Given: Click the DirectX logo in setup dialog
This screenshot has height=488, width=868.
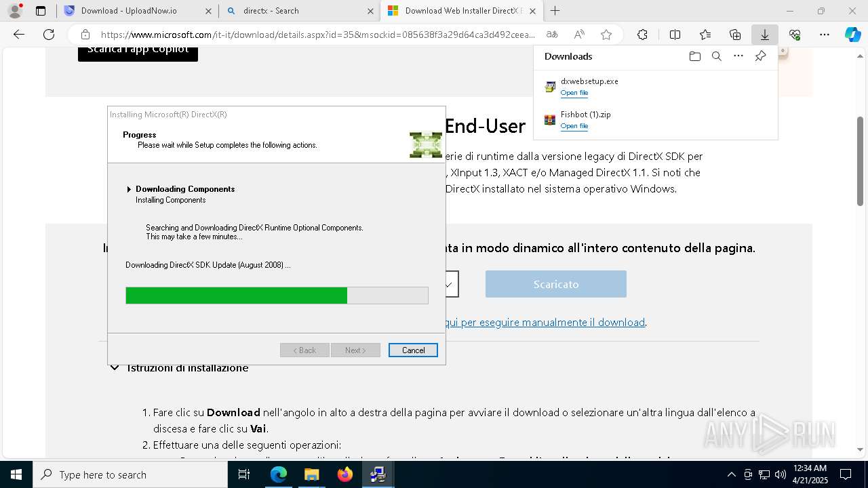Looking at the screenshot, I should tap(426, 144).
